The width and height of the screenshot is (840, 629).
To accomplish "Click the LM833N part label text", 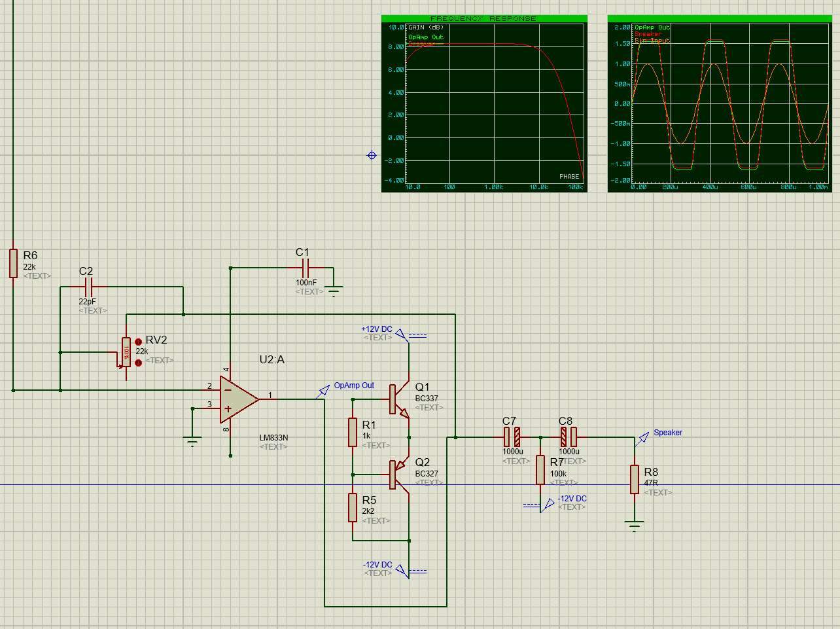I will click(x=273, y=437).
